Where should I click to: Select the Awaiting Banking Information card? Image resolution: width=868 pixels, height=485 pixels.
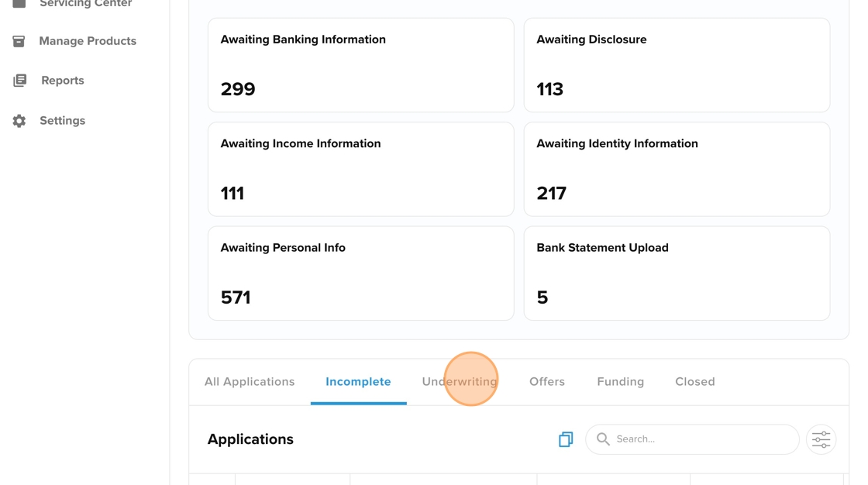point(361,65)
